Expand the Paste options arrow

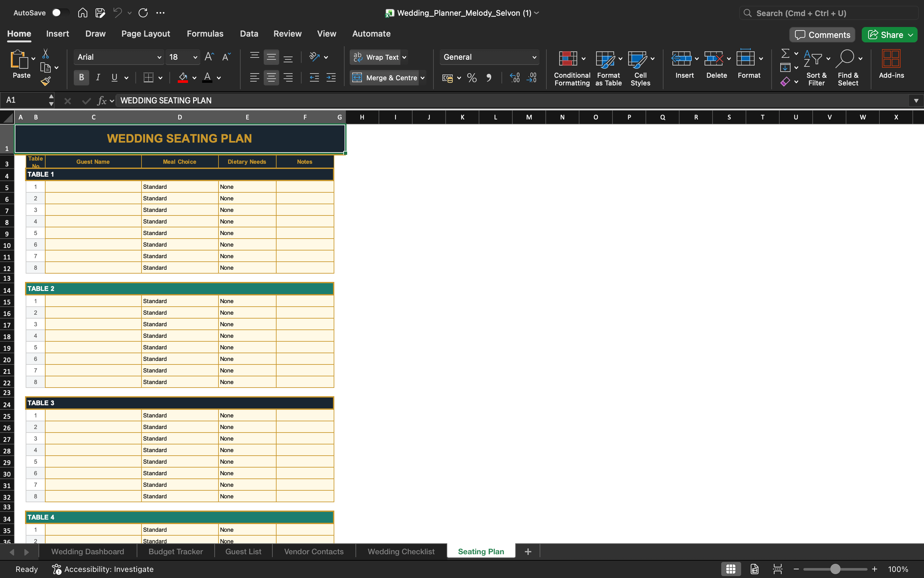pyautogui.click(x=34, y=58)
